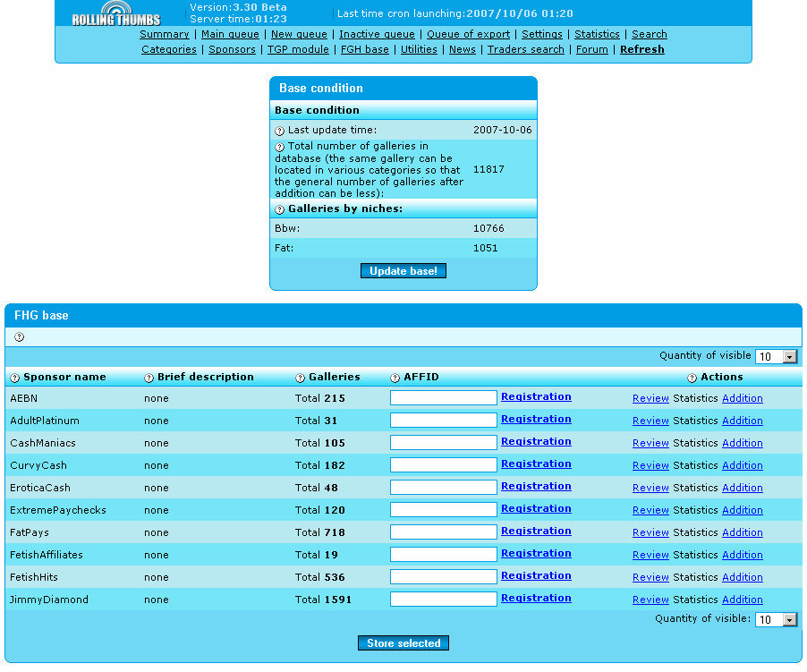
Task: Open Review for AEBN
Action: pos(650,399)
